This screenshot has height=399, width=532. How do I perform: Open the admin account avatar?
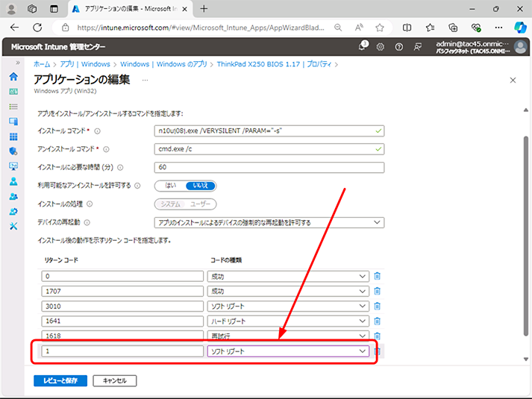(520, 47)
